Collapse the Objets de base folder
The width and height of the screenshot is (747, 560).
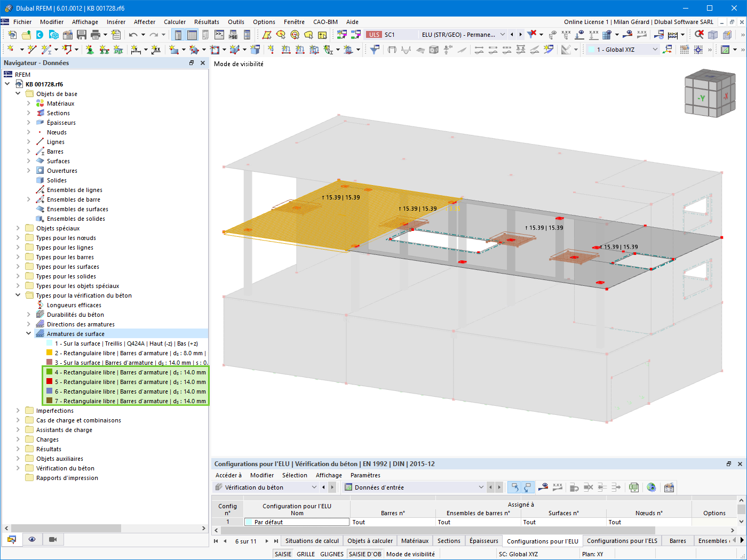18,93
